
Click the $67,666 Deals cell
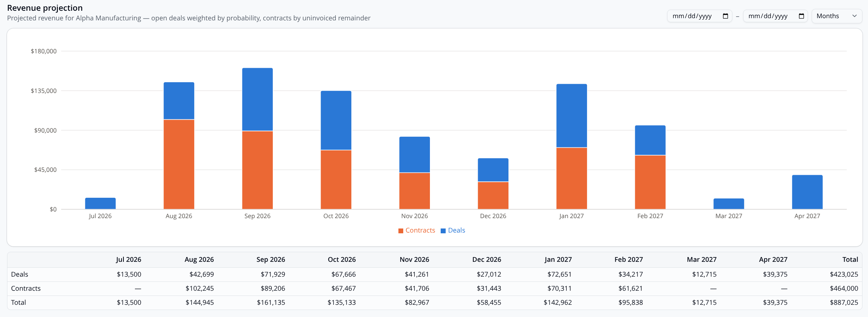pyautogui.click(x=344, y=274)
